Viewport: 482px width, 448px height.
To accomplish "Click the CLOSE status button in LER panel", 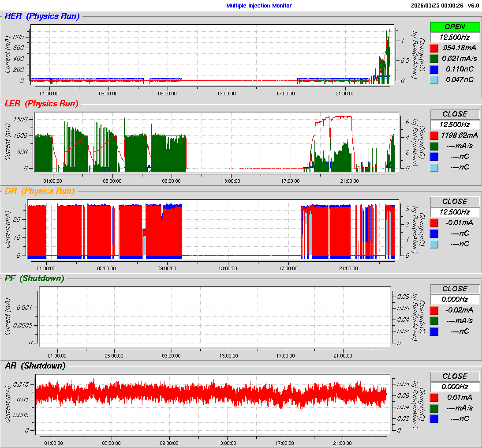I will [x=455, y=114].
